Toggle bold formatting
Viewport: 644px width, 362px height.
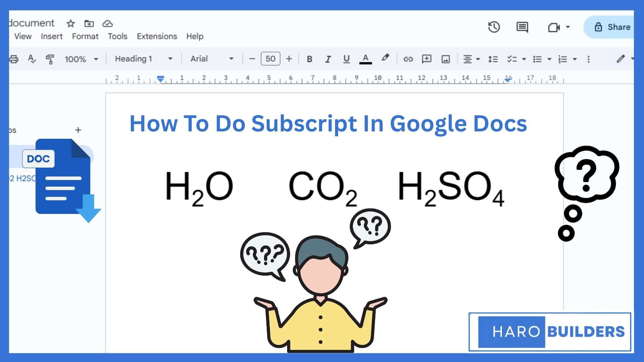point(309,59)
